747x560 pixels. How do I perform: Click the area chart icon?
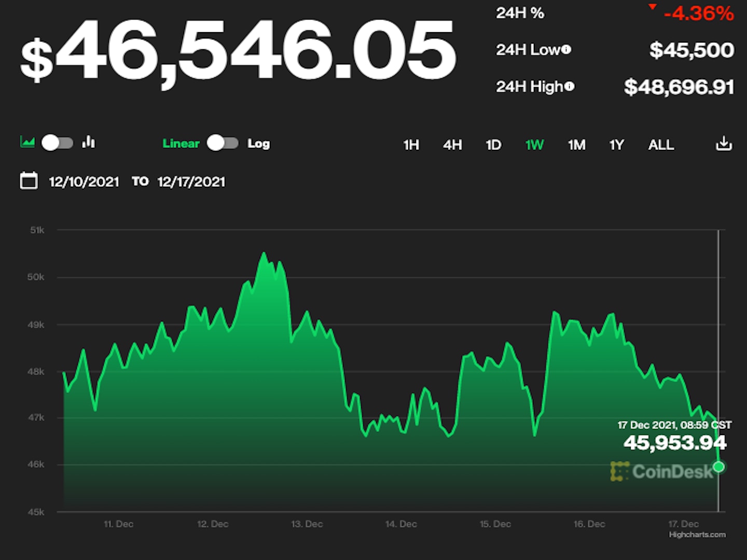27,142
